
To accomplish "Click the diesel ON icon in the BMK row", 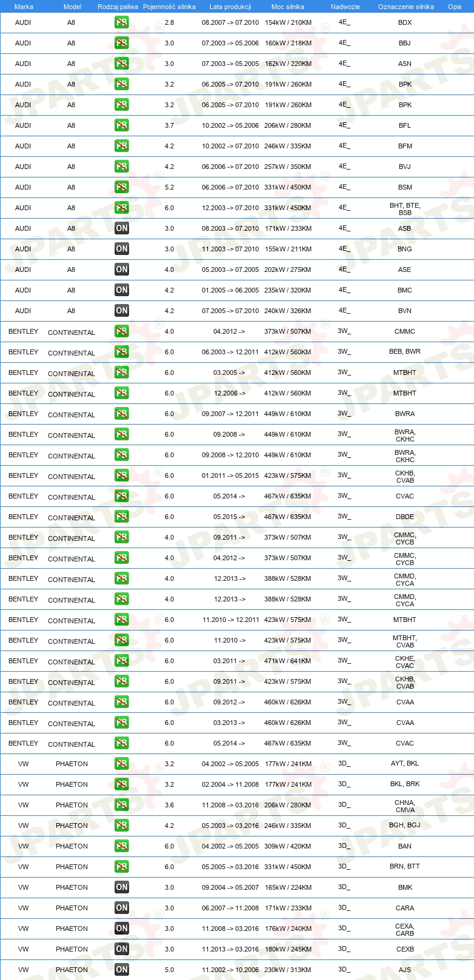I will [122, 887].
